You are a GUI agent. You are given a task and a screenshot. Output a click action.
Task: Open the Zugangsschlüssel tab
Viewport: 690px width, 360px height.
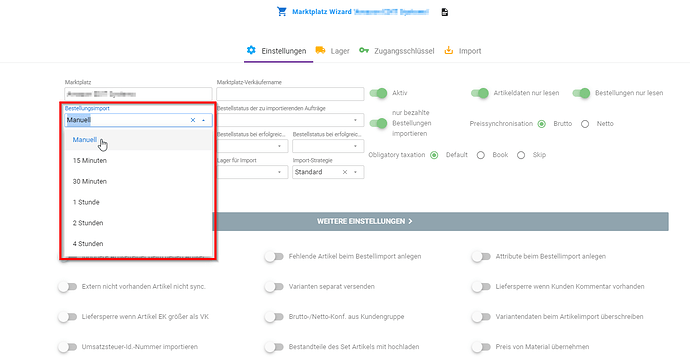click(x=396, y=51)
